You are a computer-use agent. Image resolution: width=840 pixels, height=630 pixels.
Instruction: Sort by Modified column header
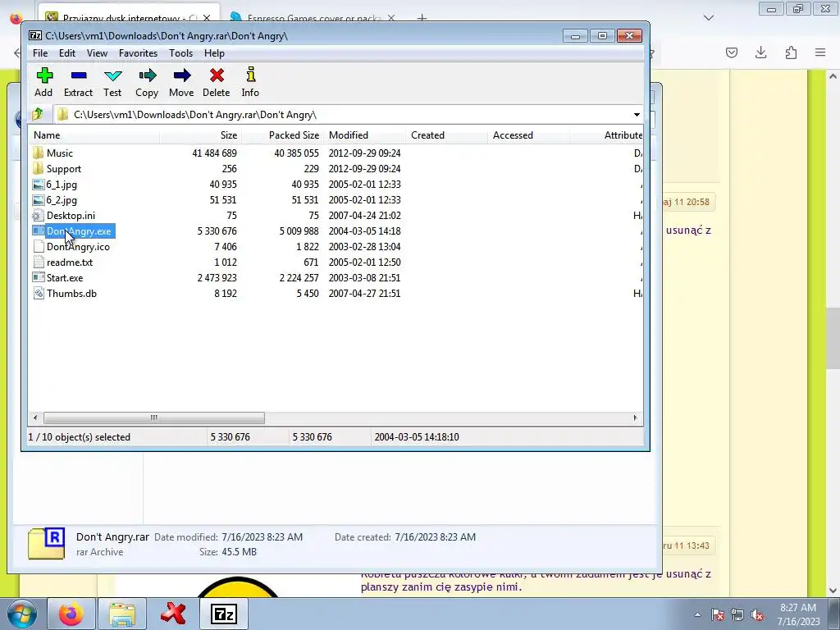click(x=364, y=135)
